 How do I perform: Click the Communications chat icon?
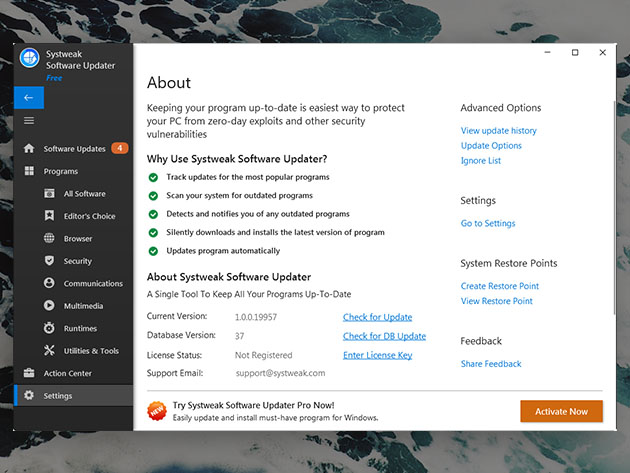49,284
